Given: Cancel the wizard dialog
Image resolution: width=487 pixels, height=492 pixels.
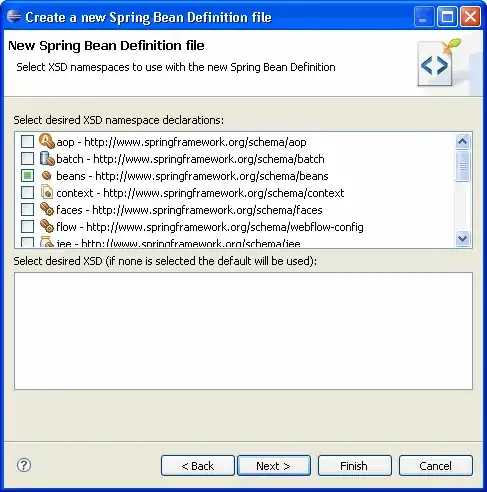Looking at the screenshot, I should tap(436, 465).
